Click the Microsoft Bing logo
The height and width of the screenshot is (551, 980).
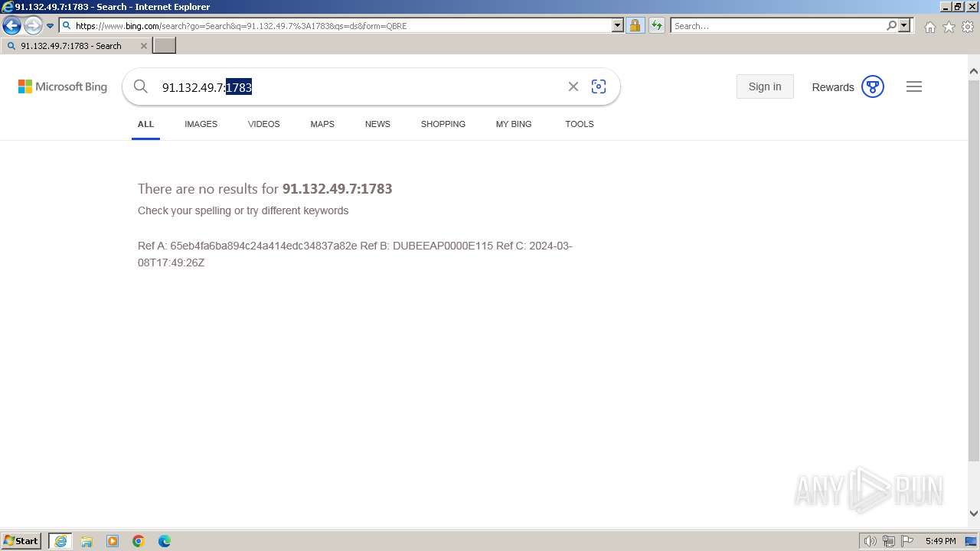point(63,86)
